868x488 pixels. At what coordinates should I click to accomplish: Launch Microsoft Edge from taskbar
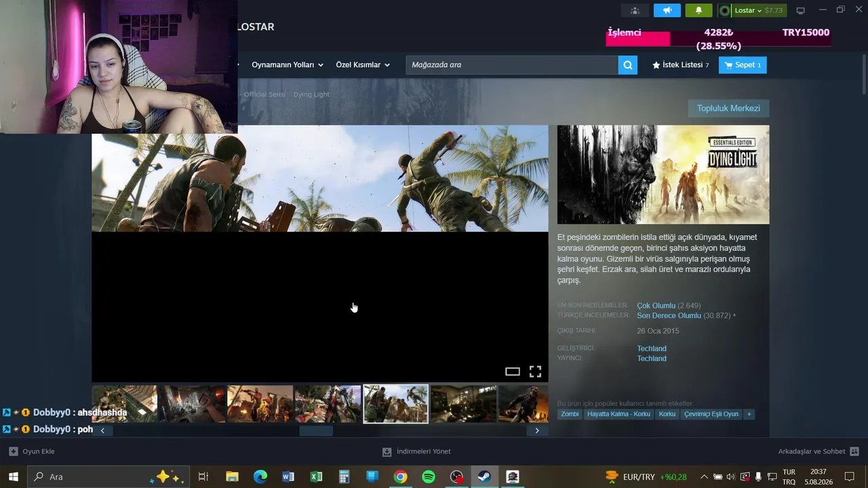pos(260,476)
